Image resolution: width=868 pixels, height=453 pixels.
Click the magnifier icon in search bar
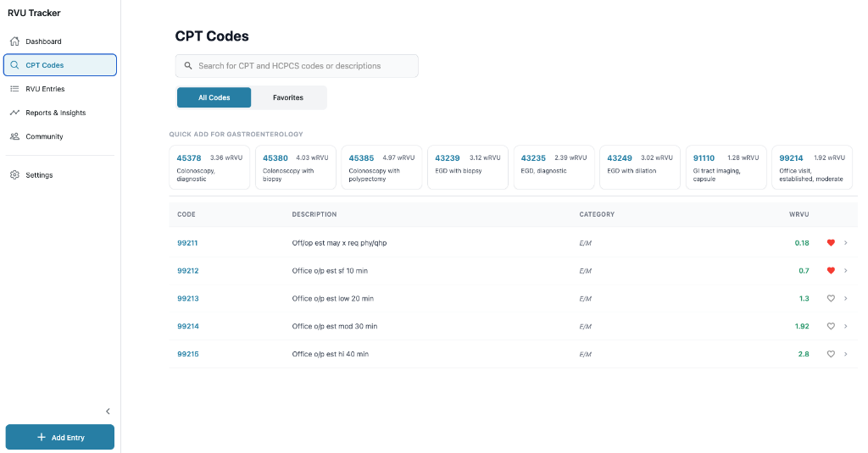[188, 66]
